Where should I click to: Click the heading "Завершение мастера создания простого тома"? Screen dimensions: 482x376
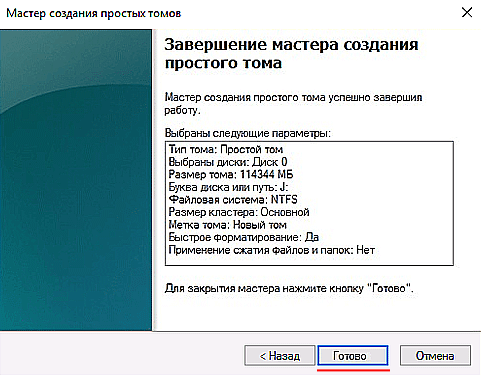(291, 54)
